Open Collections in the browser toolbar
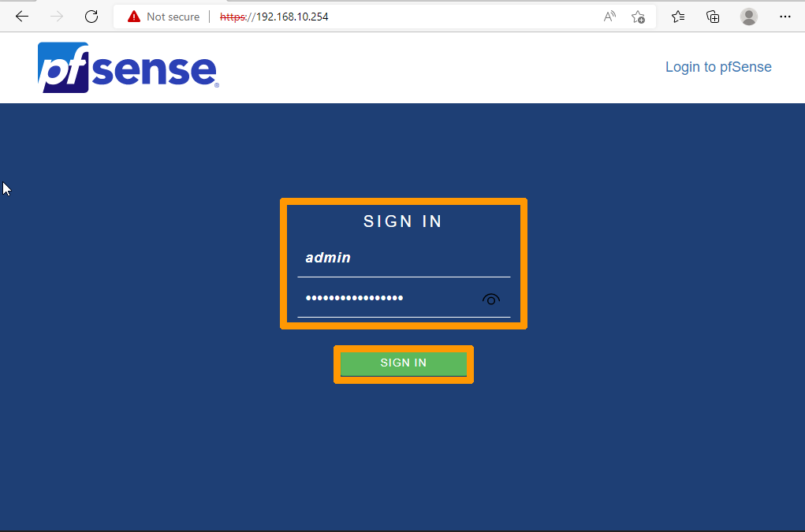Screen dimensions: 805x532 pos(712,16)
